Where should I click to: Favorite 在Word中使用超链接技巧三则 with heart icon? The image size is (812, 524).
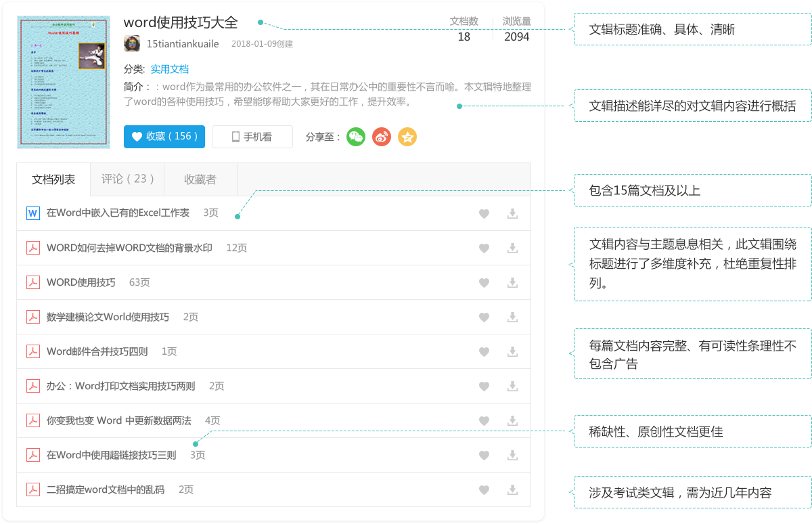coord(484,455)
